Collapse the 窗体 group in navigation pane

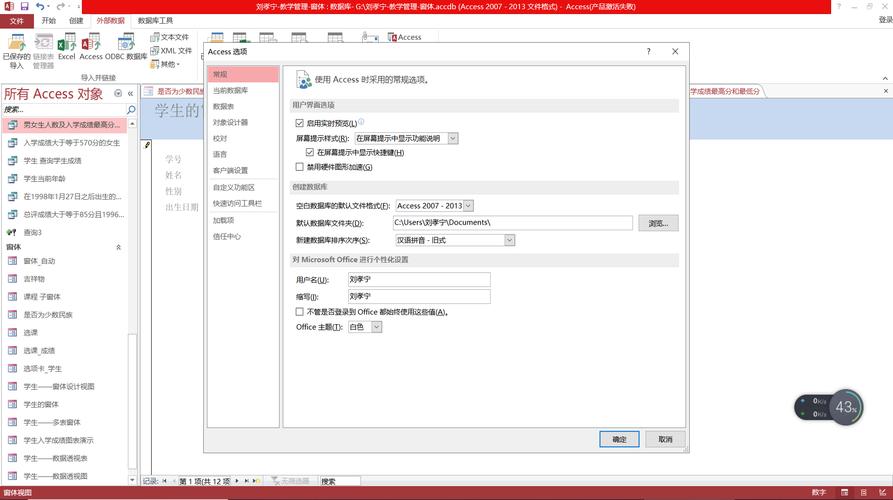[x=118, y=247]
